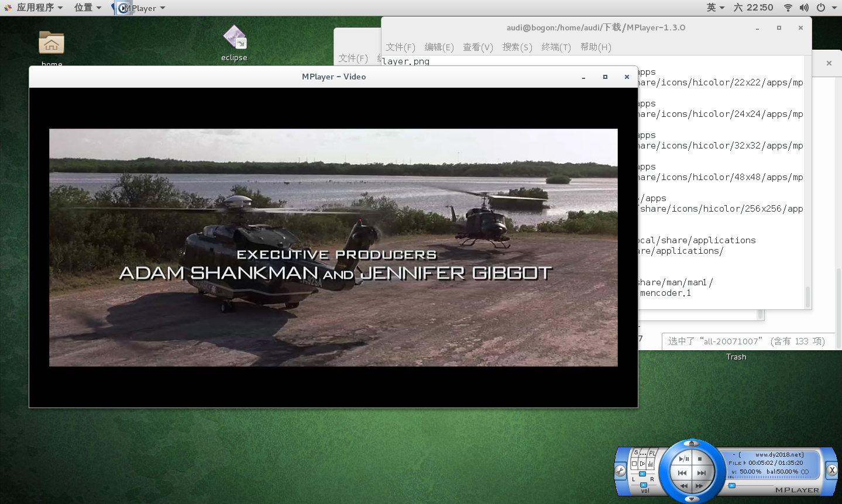
Task: Exit MPlayer using the round X button
Action: click(832, 470)
